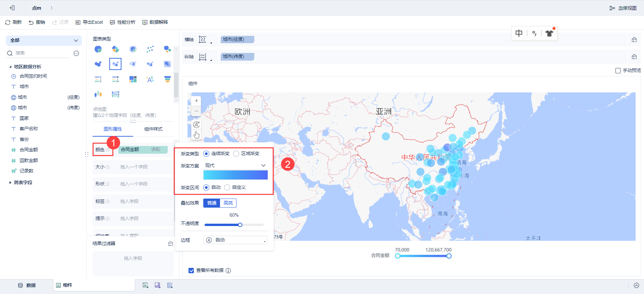Click the 撤销 undo button
Viewport: 644px width, 294px height.
coord(37,22)
